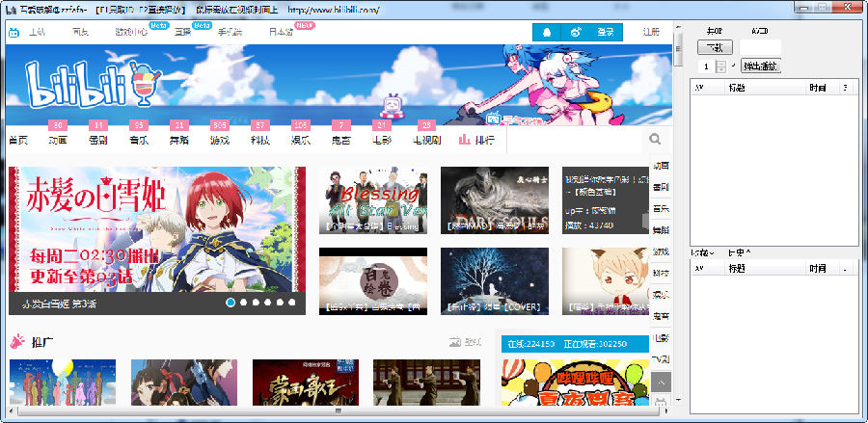Open the fox-eared character video thumbnail
868x423 pixels.
point(605,281)
